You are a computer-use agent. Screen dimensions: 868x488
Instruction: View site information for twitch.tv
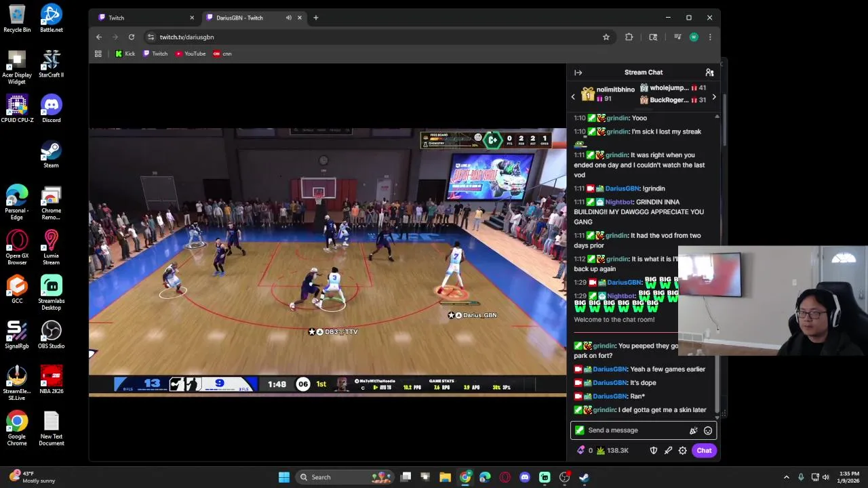coord(151,37)
